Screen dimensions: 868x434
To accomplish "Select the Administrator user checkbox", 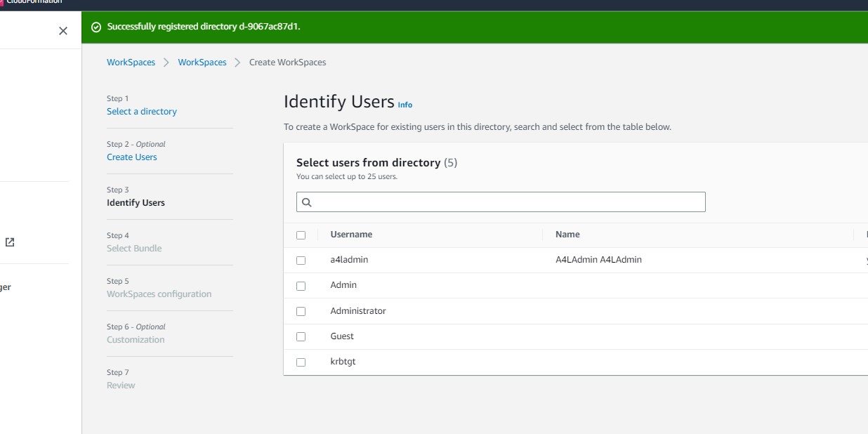I will (301, 311).
